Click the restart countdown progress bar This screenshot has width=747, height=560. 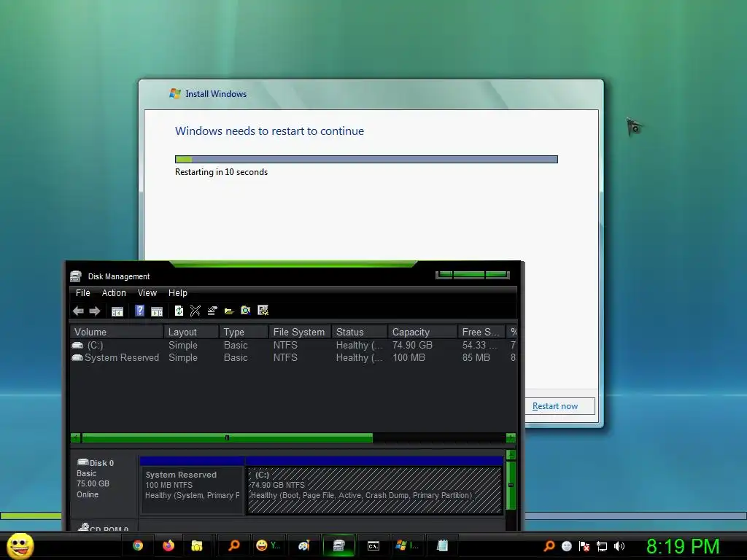[x=366, y=159]
